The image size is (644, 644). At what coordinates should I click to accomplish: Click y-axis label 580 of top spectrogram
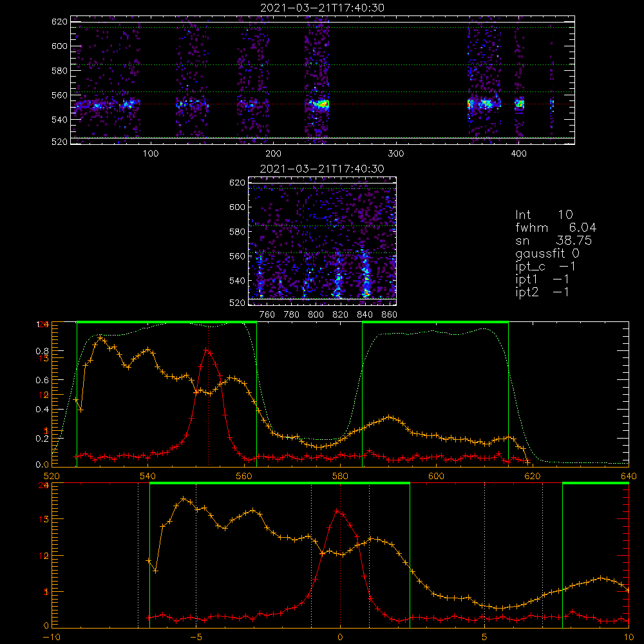[59, 71]
